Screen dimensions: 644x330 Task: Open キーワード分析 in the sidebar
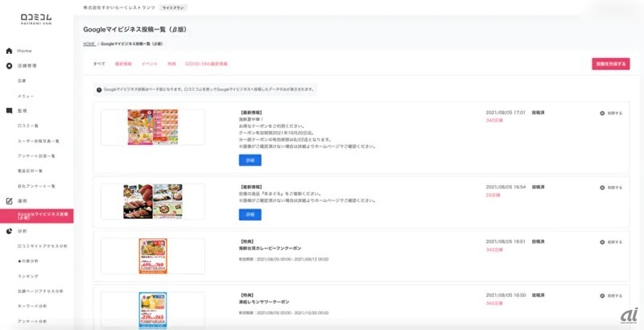[32, 306]
